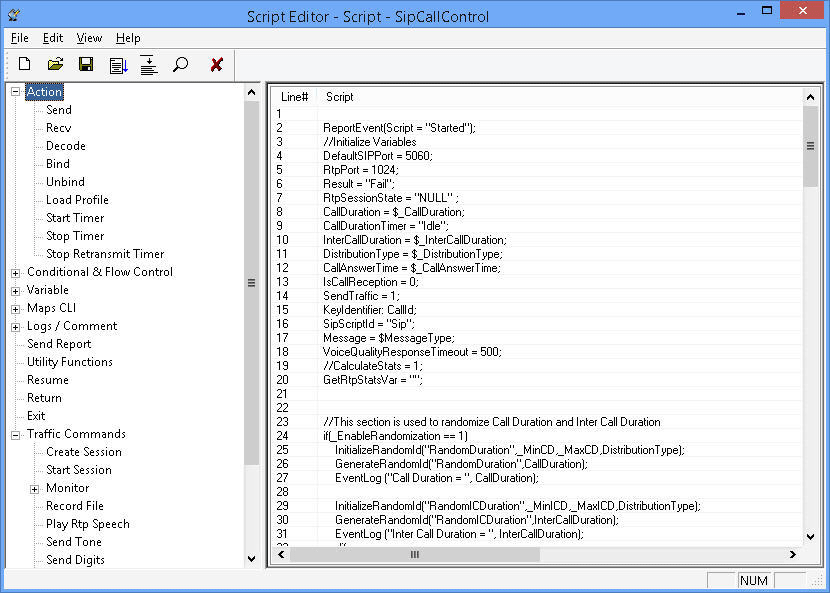Click script pane scroll down arrow
Viewport: 830px width, 593px height.
coord(810,537)
